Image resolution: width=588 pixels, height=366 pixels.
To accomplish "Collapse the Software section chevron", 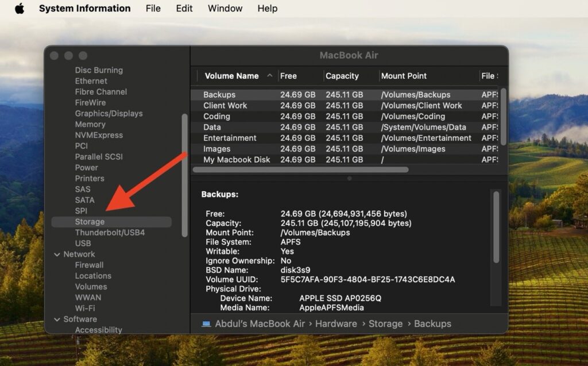I will coord(57,319).
